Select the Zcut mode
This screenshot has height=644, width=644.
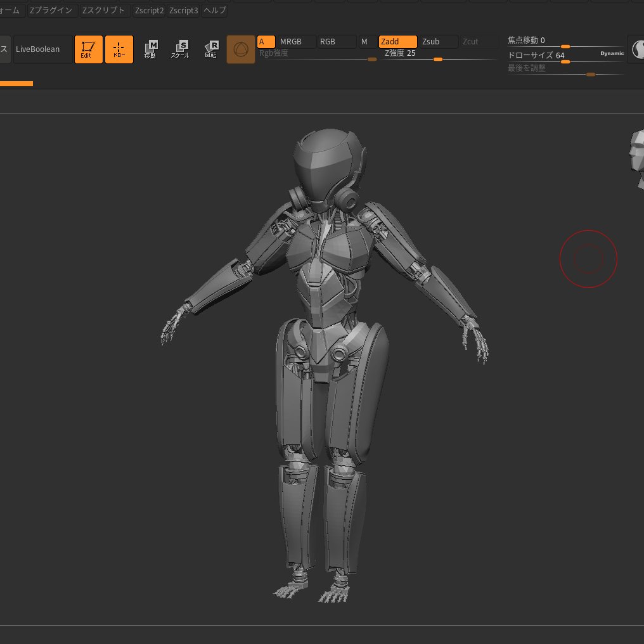click(x=479, y=41)
